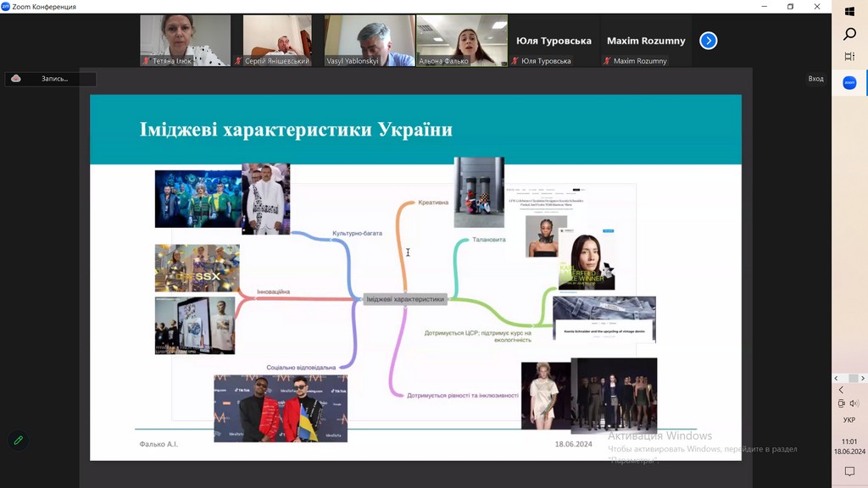The image size is (868, 488).
Task: Open Windows search from the taskbar
Action: click(x=849, y=35)
